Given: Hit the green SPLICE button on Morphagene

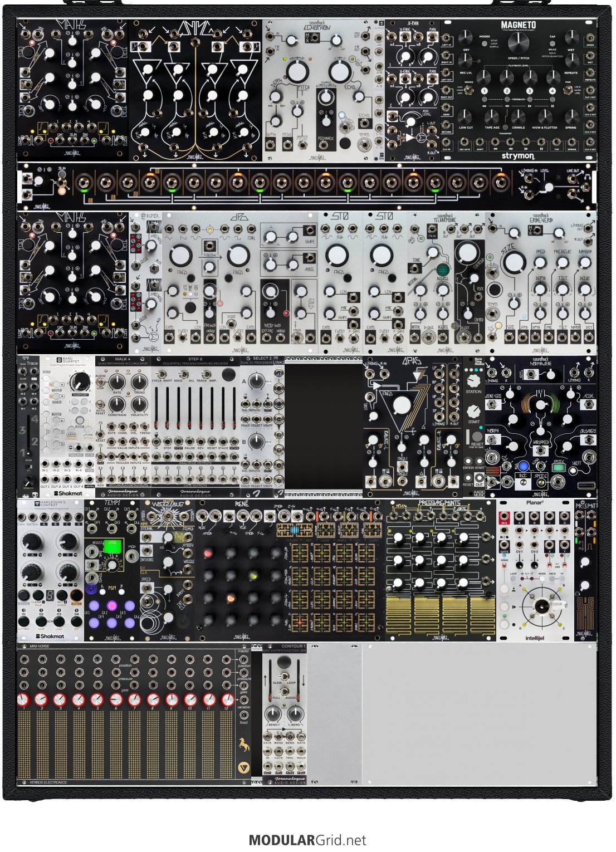Looking at the screenshot, I should tap(559, 468).
